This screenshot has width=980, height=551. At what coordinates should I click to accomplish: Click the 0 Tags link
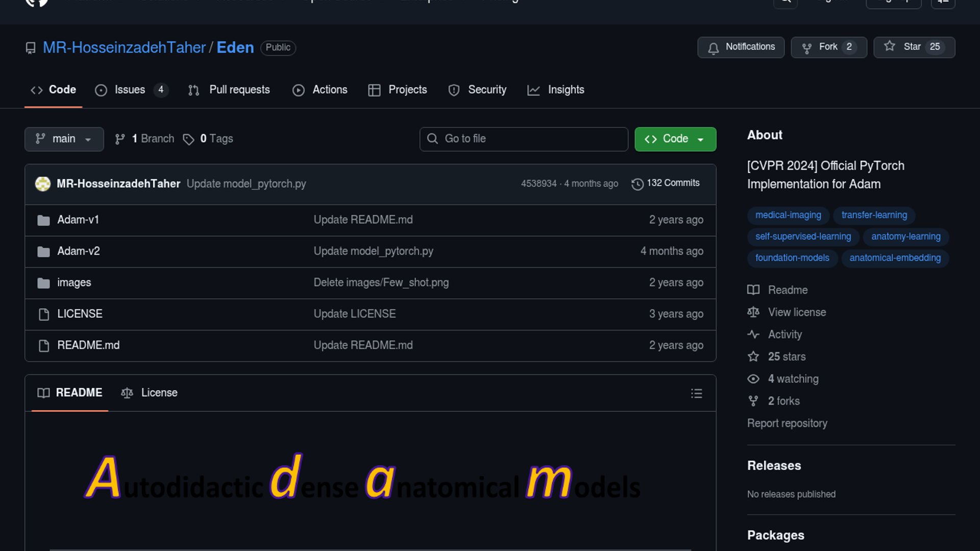pyautogui.click(x=208, y=139)
